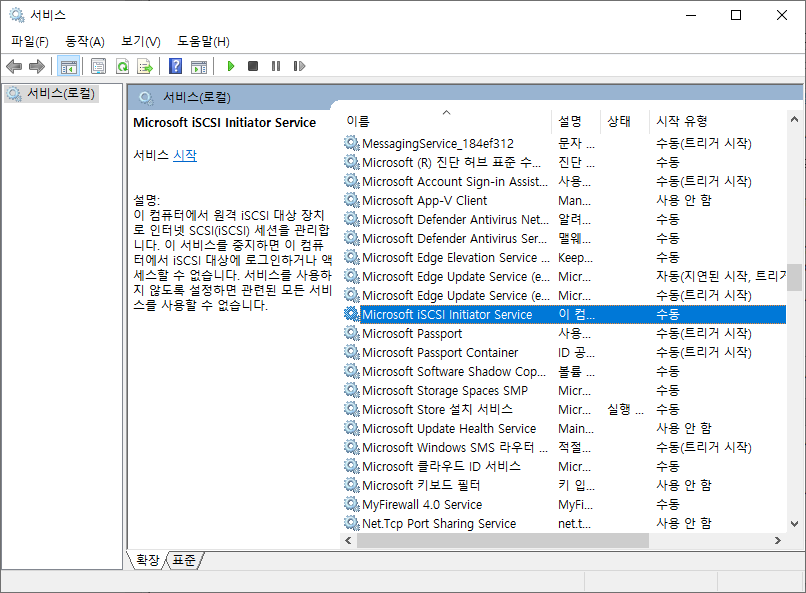Click the Back arrow toolbar icon

[x=14, y=66]
